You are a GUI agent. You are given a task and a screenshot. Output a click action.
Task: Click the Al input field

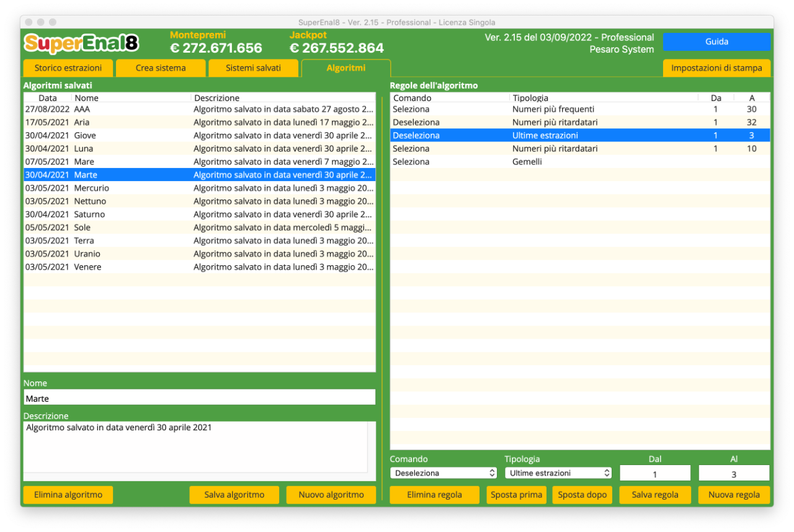click(x=734, y=474)
